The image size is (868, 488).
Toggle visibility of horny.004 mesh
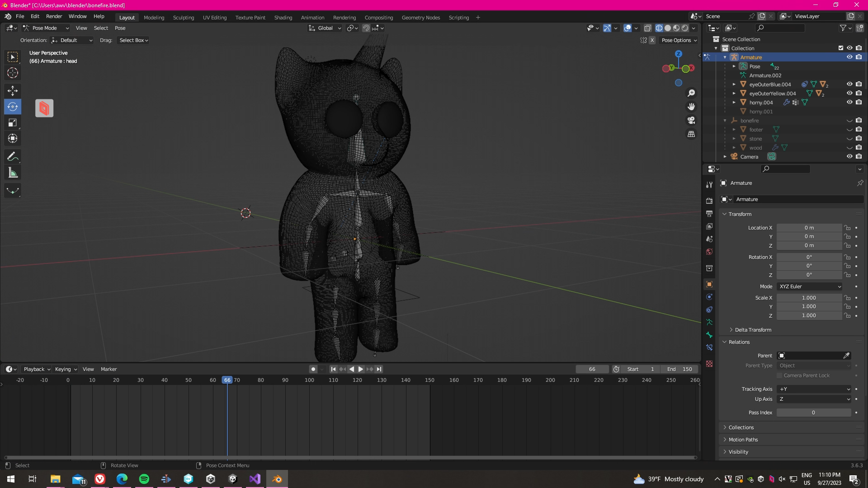coord(849,102)
